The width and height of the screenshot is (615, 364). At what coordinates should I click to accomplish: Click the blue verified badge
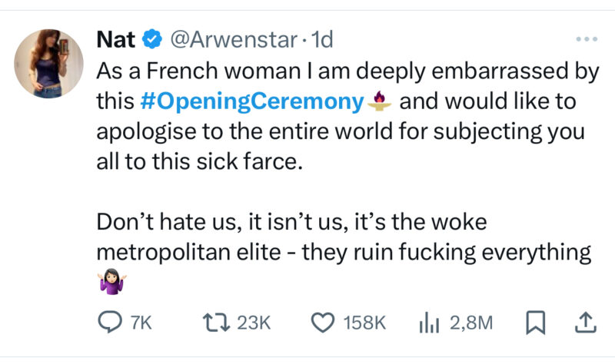point(154,39)
